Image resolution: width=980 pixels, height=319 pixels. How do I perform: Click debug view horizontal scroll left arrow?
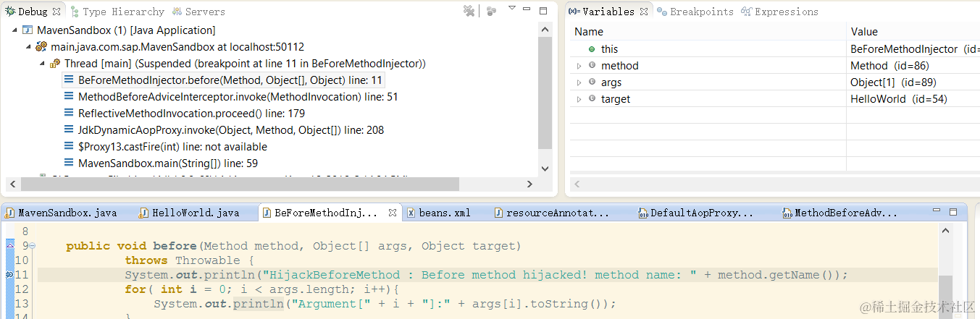coord(12,184)
